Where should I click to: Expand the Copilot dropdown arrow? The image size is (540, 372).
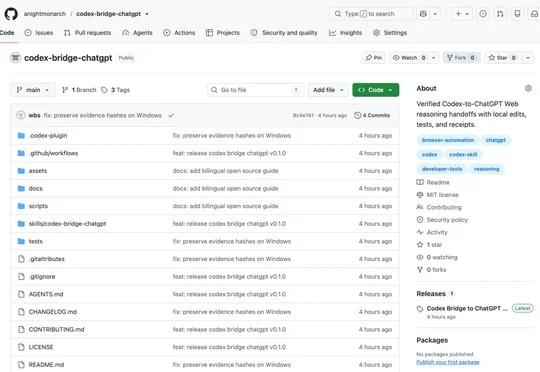point(435,14)
